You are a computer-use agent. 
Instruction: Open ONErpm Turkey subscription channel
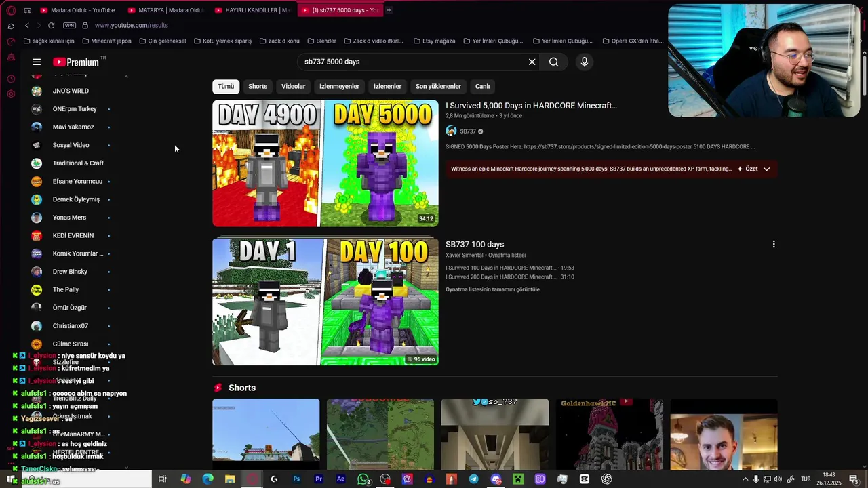click(75, 109)
